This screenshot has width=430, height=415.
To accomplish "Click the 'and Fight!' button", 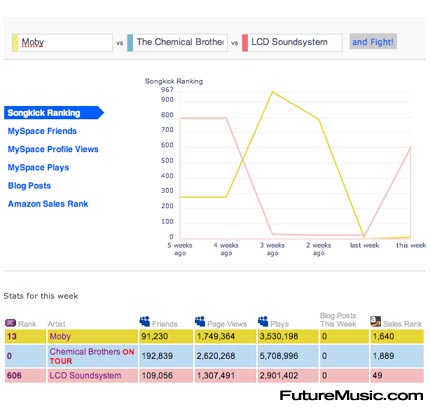I will tap(373, 42).
